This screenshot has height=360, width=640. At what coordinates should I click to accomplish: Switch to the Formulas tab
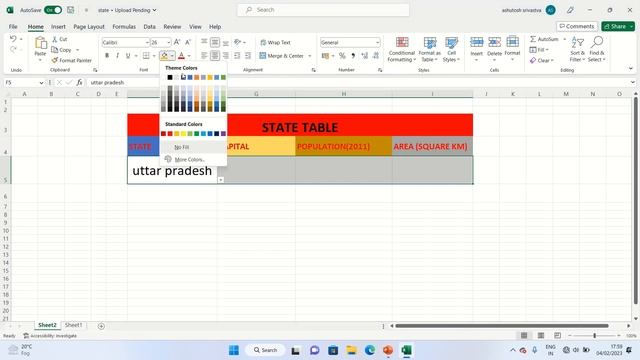[124, 27]
